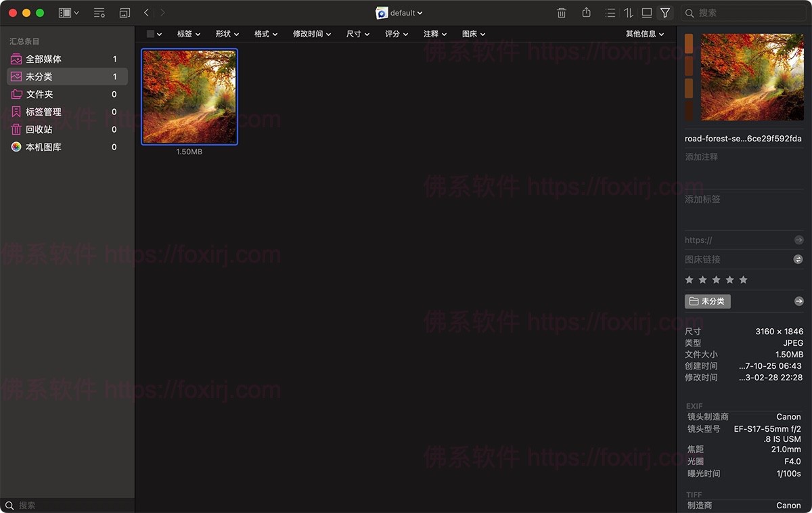Set rating with the fifth star
Viewport: 812px width, 513px height.
pos(744,280)
